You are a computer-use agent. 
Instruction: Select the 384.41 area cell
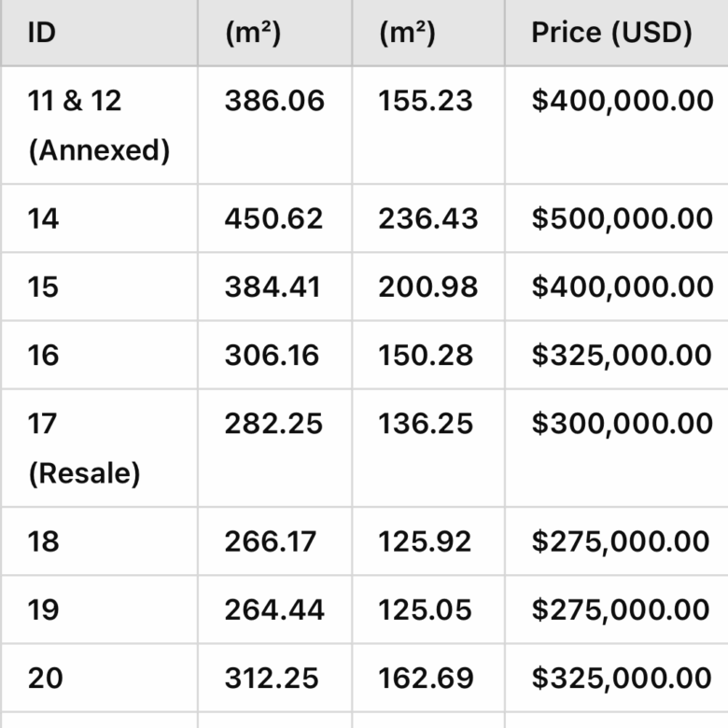[x=273, y=287]
